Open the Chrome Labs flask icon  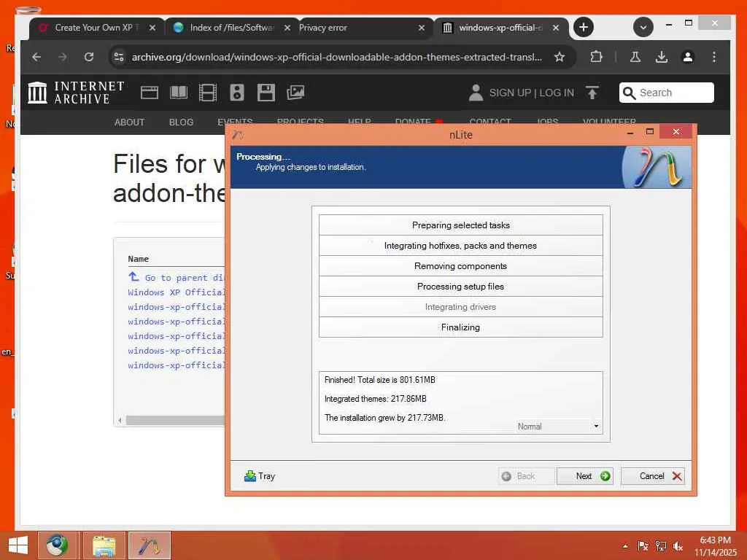(635, 57)
